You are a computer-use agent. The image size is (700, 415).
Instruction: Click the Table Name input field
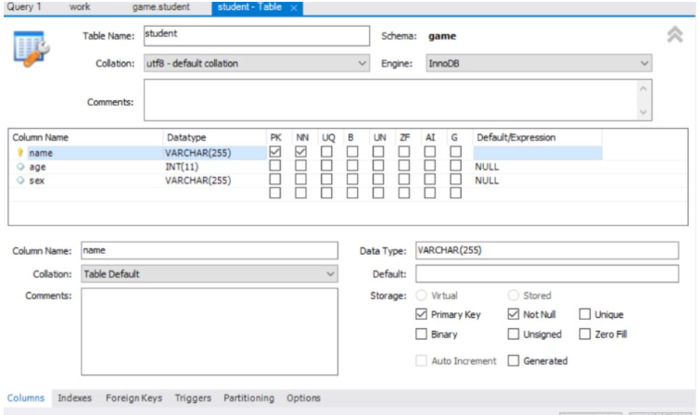pyautogui.click(x=255, y=35)
